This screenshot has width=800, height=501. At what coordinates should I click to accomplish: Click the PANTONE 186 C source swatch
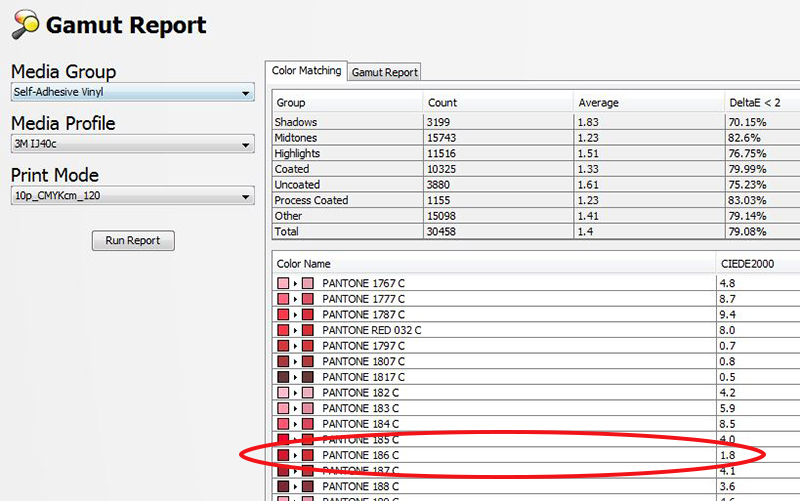pyautogui.click(x=283, y=455)
